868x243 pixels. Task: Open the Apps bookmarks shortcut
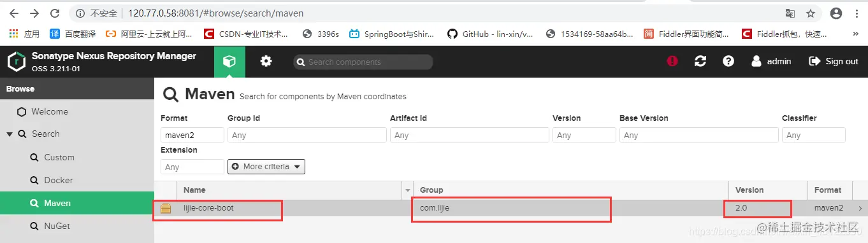click(24, 34)
